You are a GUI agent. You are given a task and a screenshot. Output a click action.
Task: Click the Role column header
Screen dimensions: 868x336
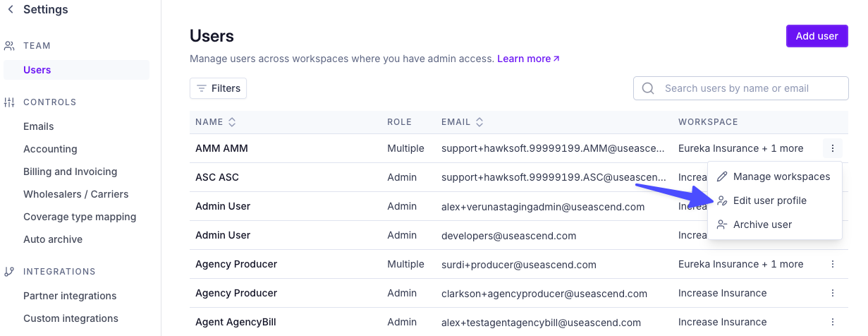tap(399, 122)
